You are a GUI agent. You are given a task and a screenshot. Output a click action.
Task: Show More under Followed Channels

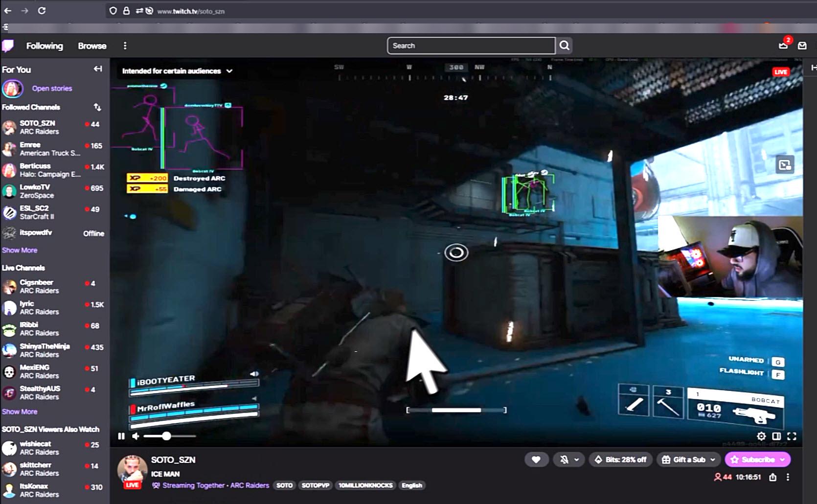pos(20,250)
